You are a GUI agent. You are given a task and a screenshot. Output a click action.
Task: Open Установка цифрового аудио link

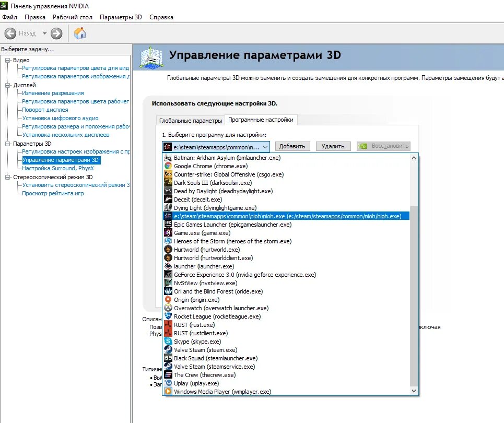click(x=60, y=118)
